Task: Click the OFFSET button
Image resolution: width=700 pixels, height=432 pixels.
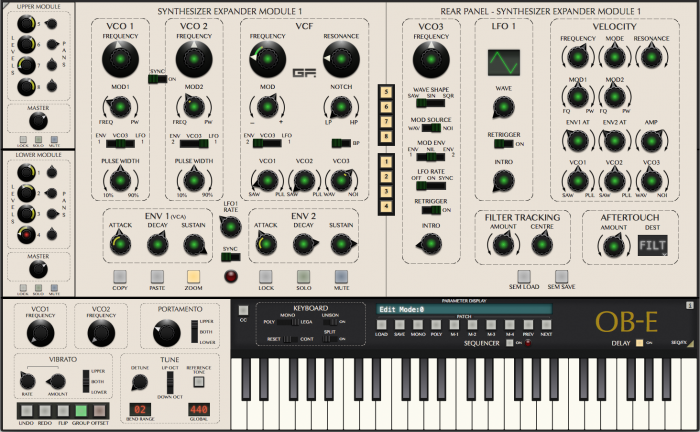Action: click(x=99, y=411)
